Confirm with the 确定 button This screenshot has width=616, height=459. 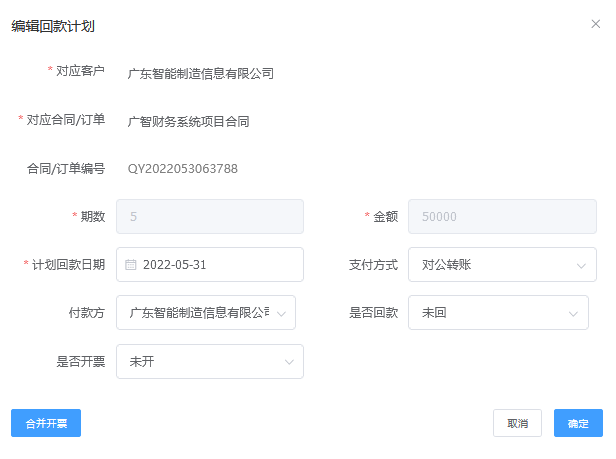coord(578,423)
